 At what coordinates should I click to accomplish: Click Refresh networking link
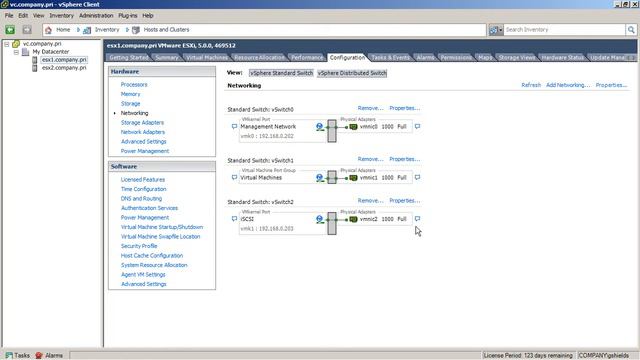531,85
